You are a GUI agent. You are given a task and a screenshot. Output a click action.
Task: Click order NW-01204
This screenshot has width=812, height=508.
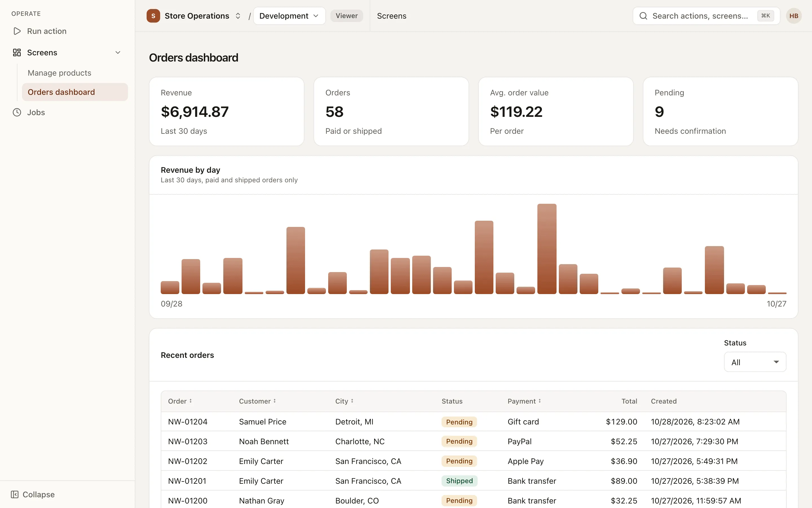point(187,422)
